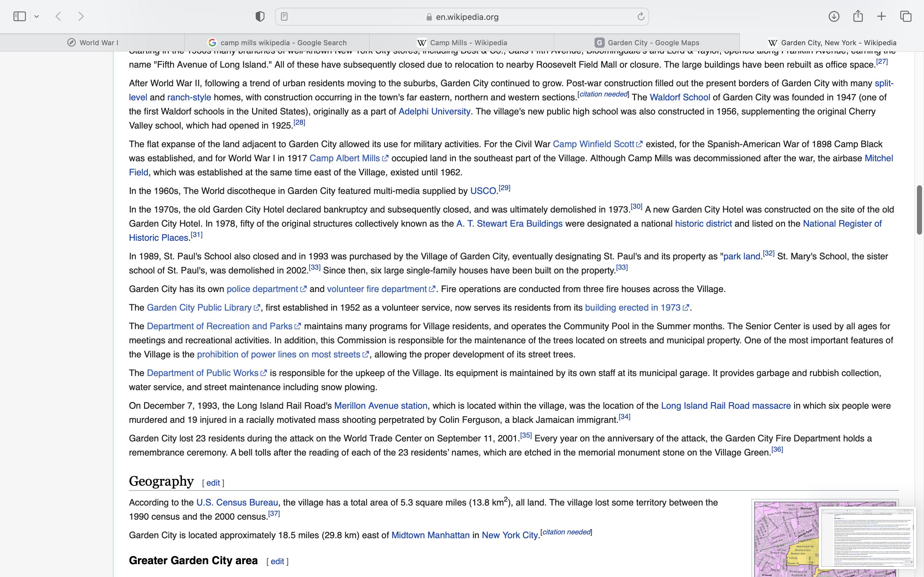The height and width of the screenshot is (577, 924).
Task: Click the vertical page scrollbar thumb
Action: [920, 210]
